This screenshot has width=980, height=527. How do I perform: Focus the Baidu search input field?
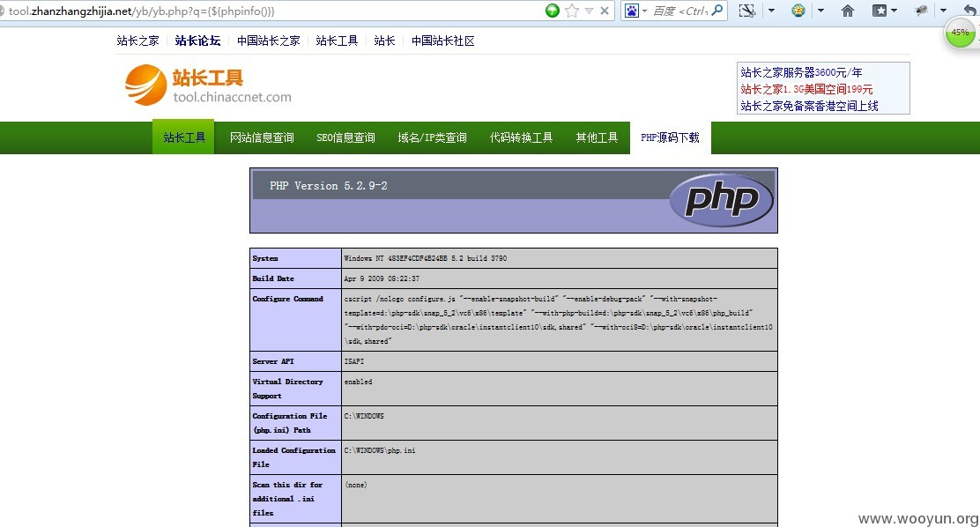coord(680,11)
